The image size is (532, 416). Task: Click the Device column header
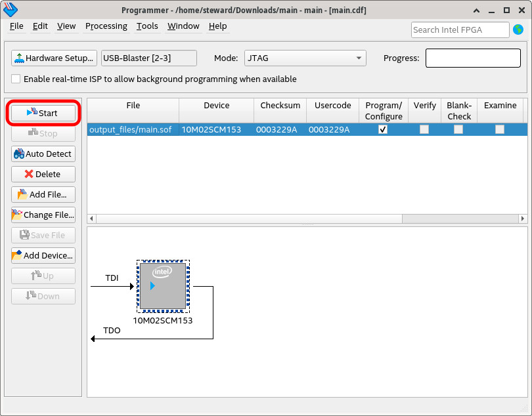point(217,110)
